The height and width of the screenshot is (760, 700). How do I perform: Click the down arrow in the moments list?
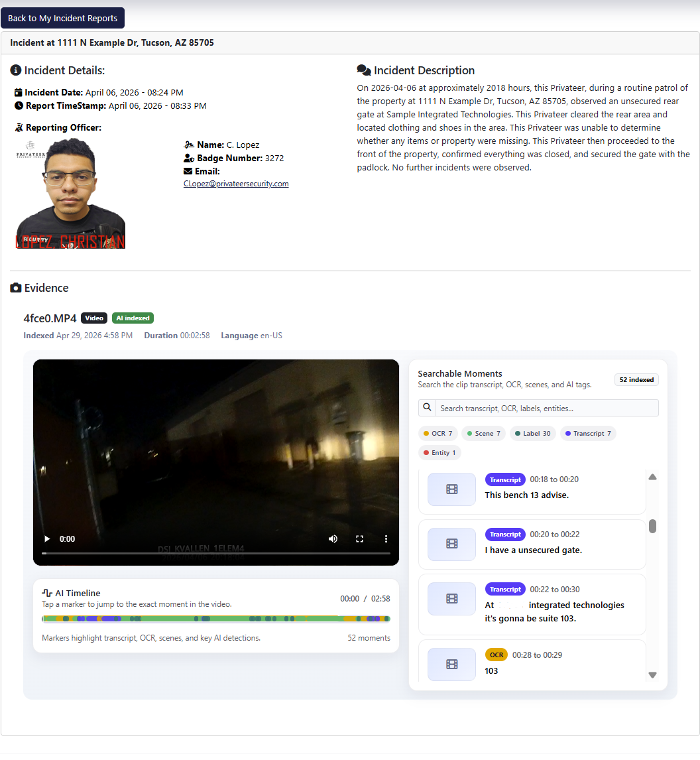[652, 674]
